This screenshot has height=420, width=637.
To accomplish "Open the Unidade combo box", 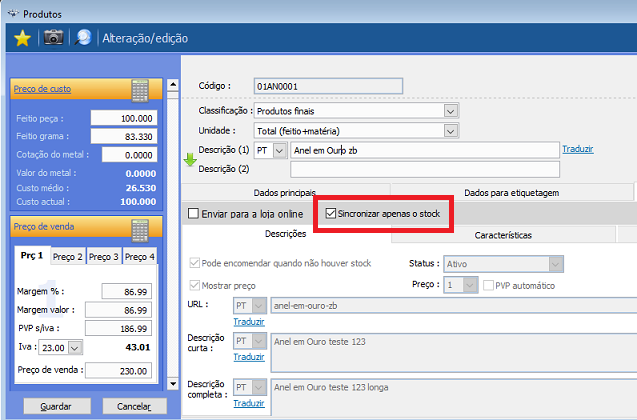I will 450,130.
